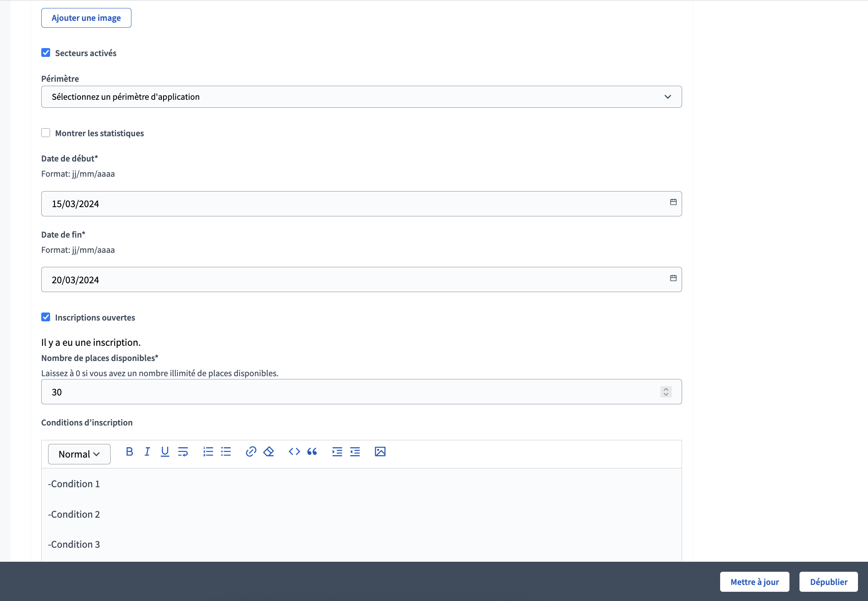Insert a code block
Image resolution: width=868 pixels, height=601 pixels.
[294, 452]
